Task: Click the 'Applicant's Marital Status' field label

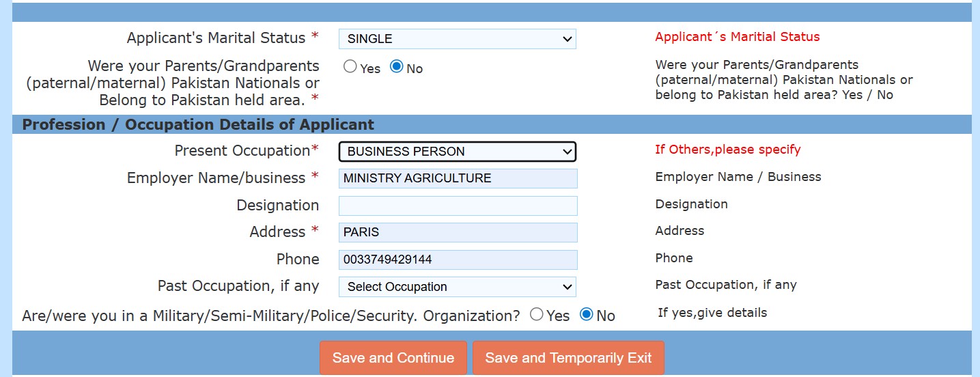Action: (217, 38)
